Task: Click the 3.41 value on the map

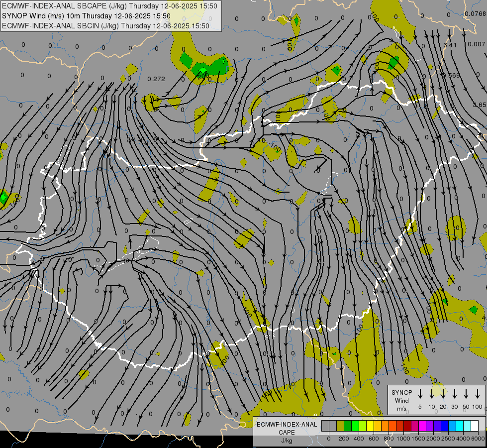Action: (x=450, y=45)
